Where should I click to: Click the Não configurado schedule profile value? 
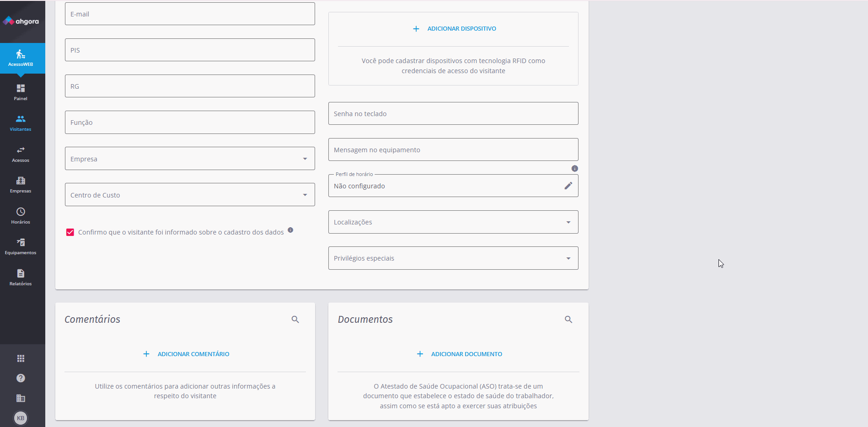pyautogui.click(x=359, y=186)
